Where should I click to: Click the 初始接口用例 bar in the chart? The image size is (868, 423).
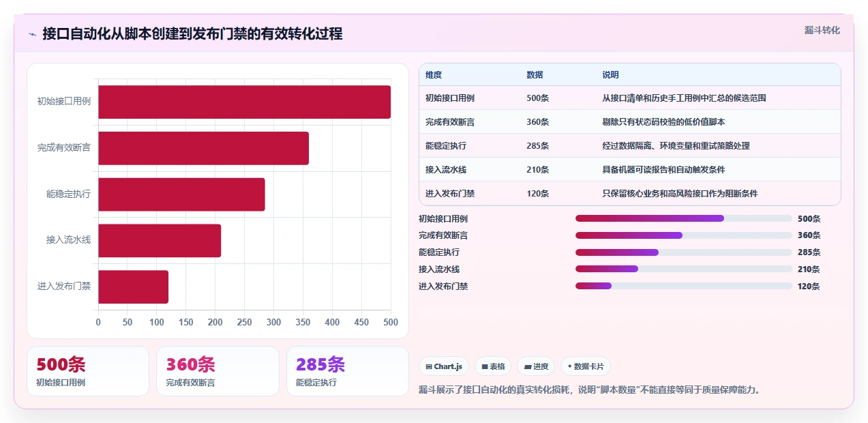[245, 102]
